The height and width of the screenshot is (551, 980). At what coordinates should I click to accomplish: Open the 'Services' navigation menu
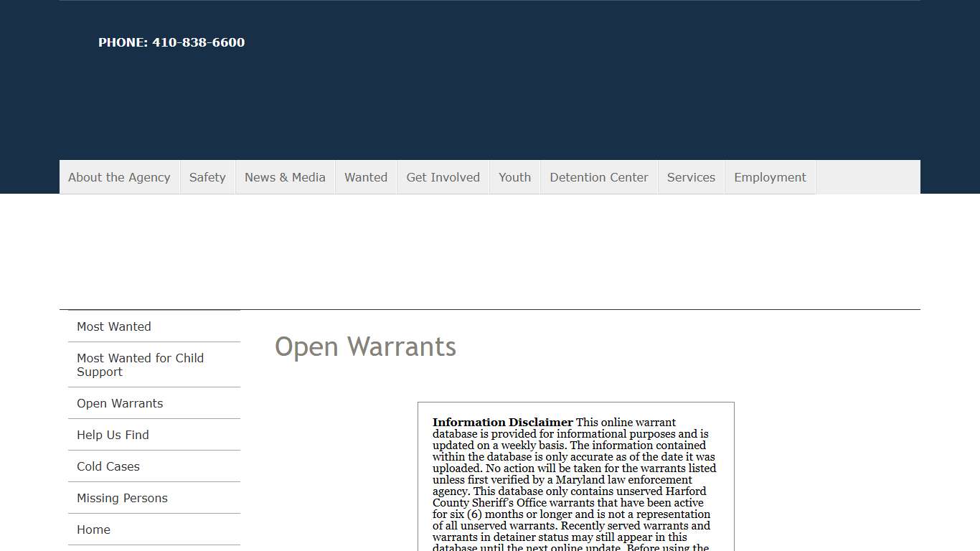[691, 176]
